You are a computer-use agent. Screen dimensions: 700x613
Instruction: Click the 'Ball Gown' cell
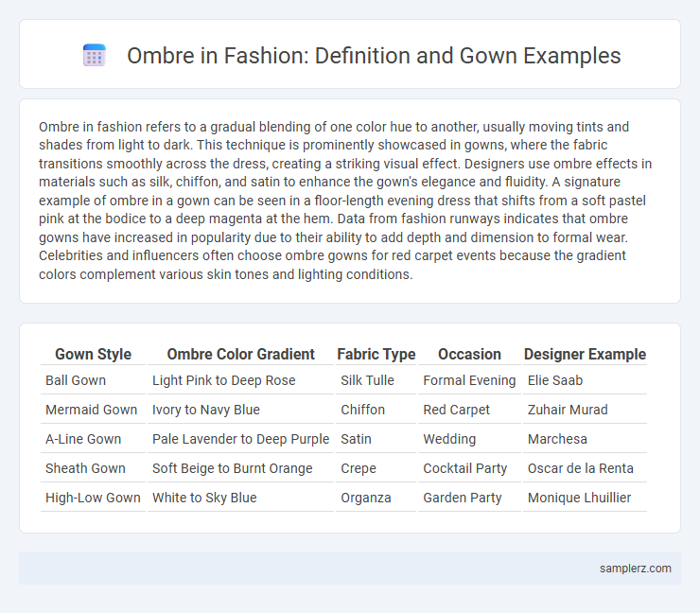pyautogui.click(x=93, y=380)
